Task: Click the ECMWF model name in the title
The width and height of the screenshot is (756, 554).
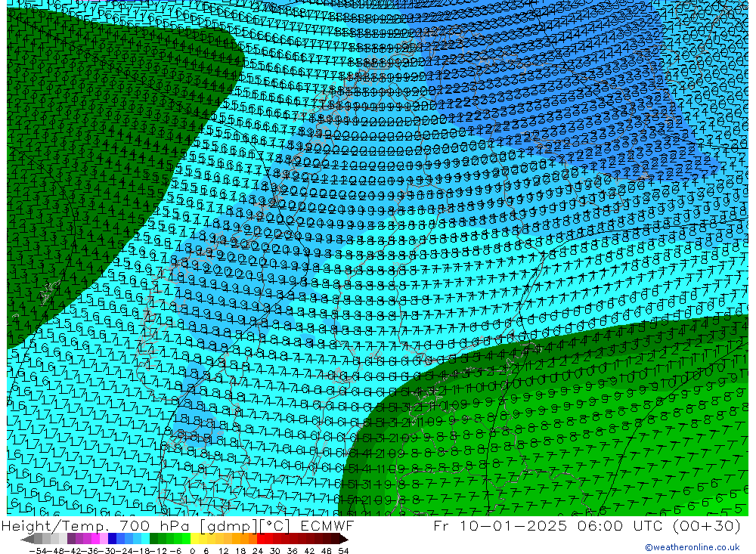Action: [x=327, y=525]
